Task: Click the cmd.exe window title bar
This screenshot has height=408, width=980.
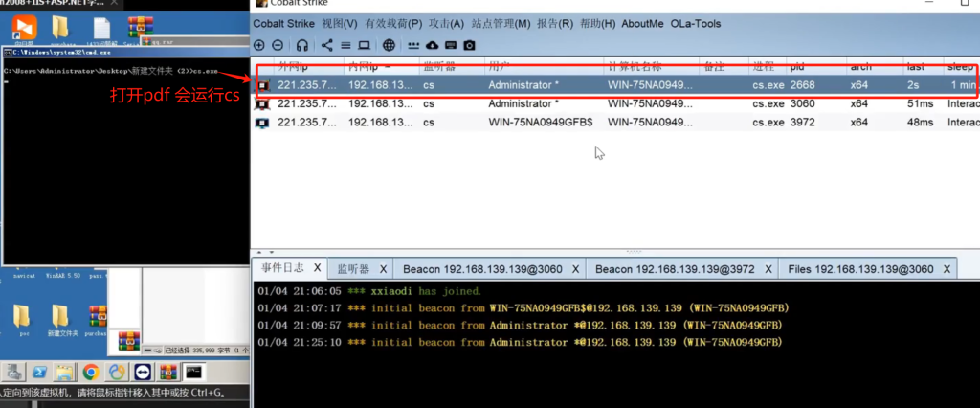Action: (x=125, y=53)
